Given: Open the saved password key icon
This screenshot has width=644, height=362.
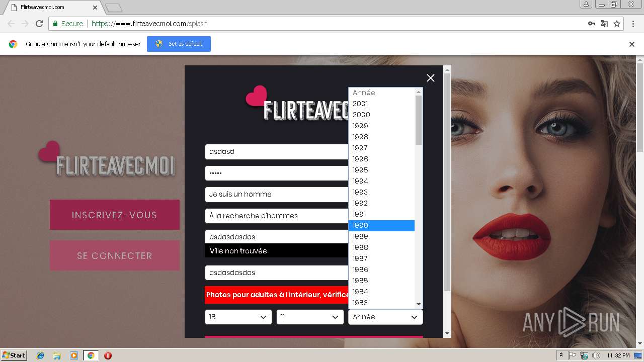Looking at the screenshot, I should coord(592,24).
